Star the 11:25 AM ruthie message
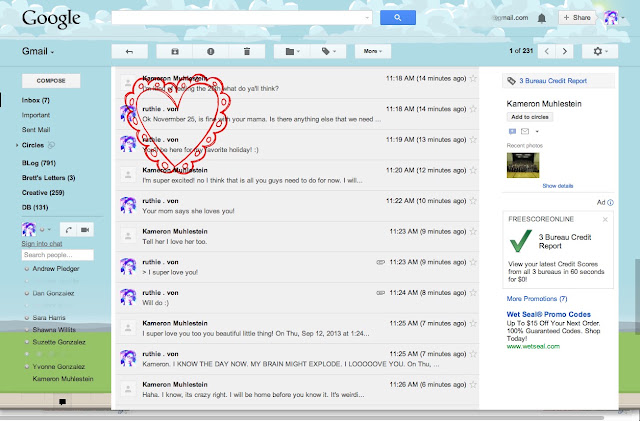 [473, 354]
